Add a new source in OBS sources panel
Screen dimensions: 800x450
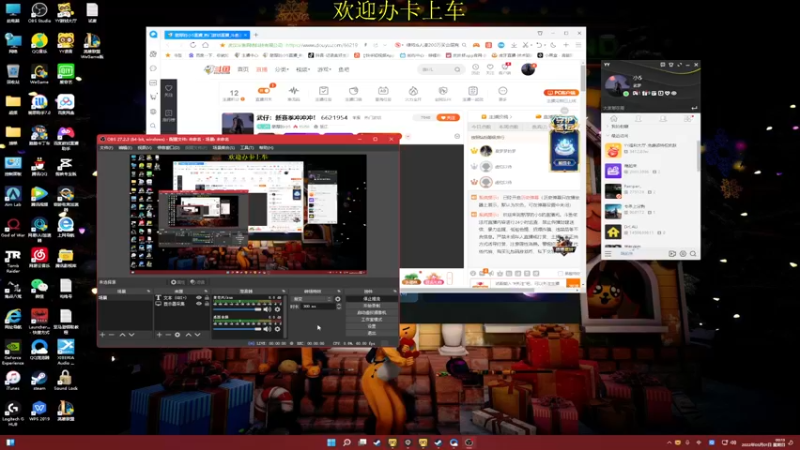pos(159,335)
